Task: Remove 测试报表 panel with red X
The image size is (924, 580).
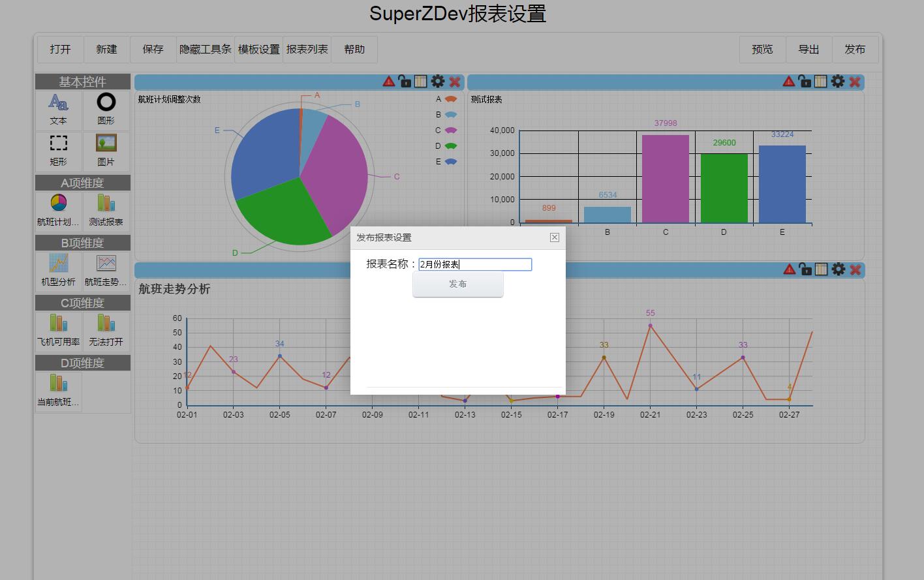Action: (x=855, y=82)
